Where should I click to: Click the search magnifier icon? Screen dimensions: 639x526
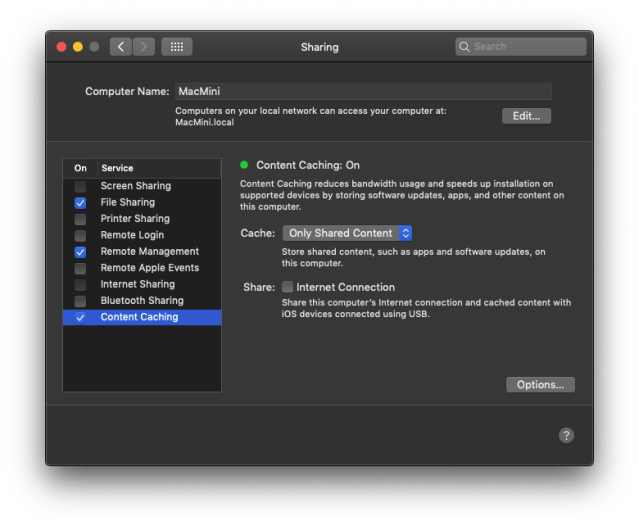tap(465, 47)
